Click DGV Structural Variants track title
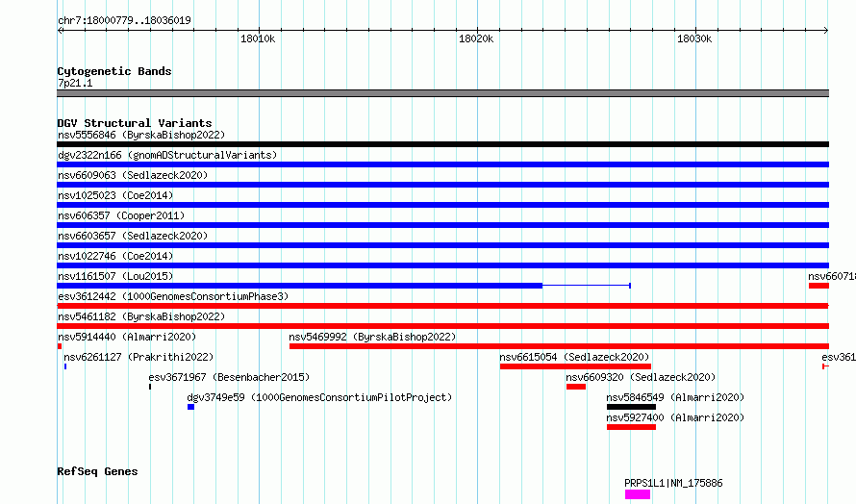This screenshot has width=856, height=504. point(135,123)
